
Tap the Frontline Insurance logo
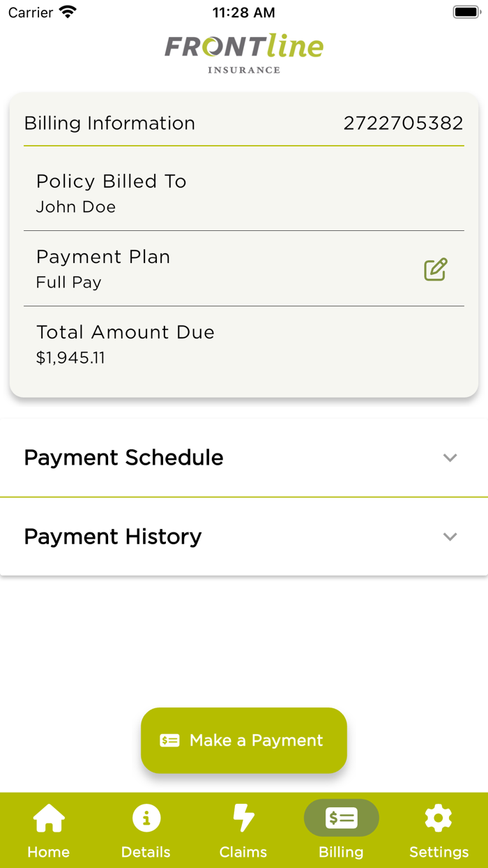pyautogui.click(x=244, y=53)
